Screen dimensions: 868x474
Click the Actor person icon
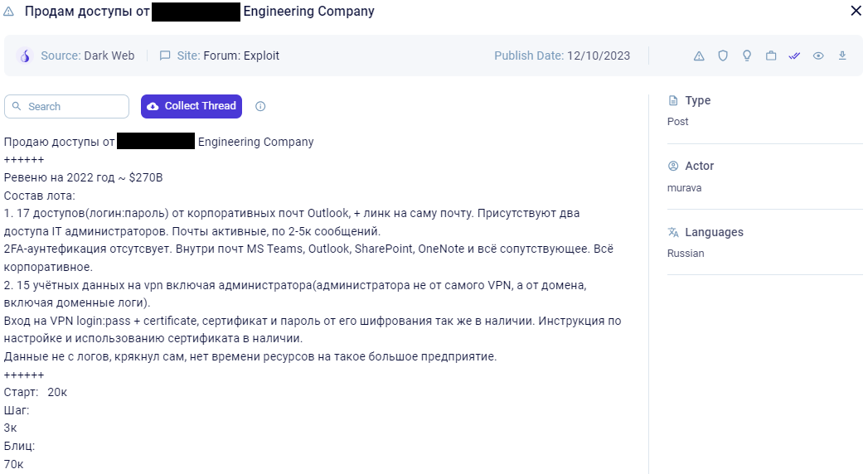673,166
